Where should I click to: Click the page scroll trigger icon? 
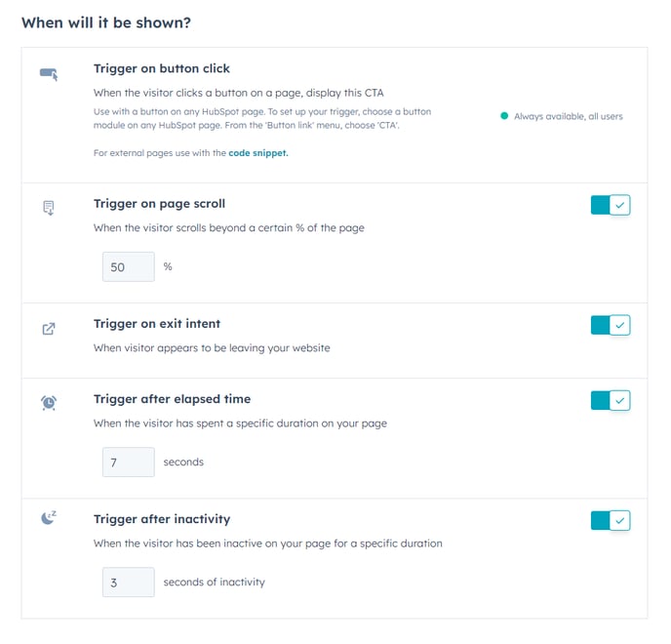[x=49, y=208]
